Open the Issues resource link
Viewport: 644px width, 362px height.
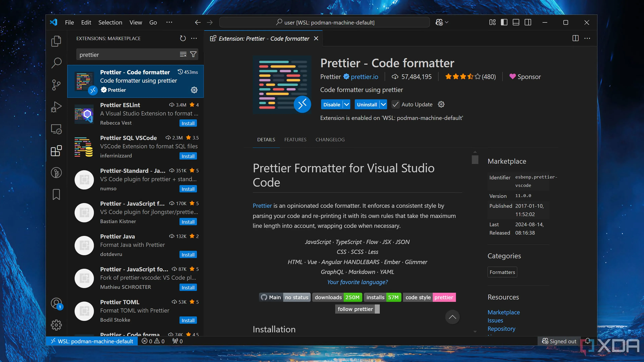[495, 320]
